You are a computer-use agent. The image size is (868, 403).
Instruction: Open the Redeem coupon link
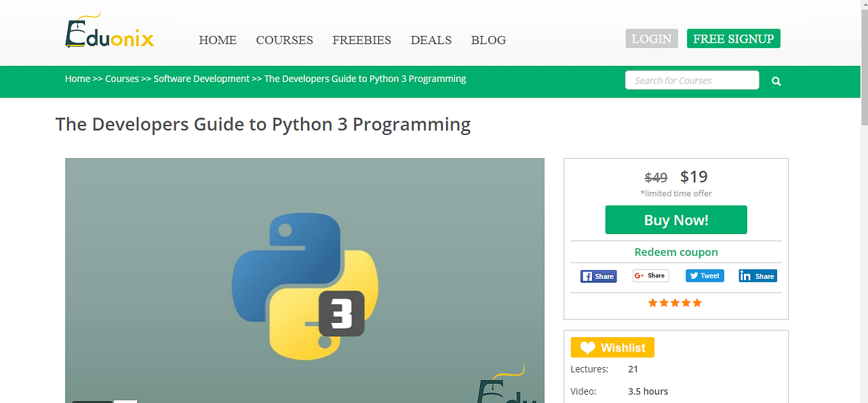(675, 252)
